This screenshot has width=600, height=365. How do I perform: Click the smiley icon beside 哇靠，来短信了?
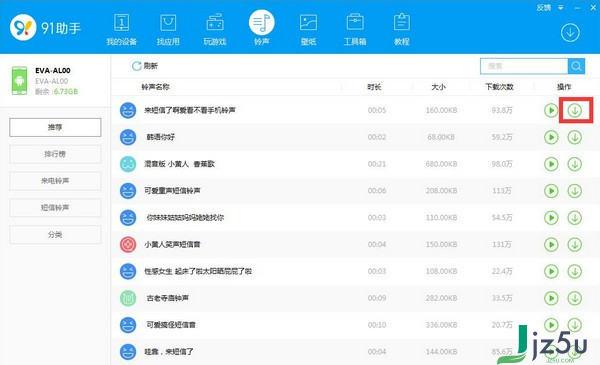(x=128, y=352)
